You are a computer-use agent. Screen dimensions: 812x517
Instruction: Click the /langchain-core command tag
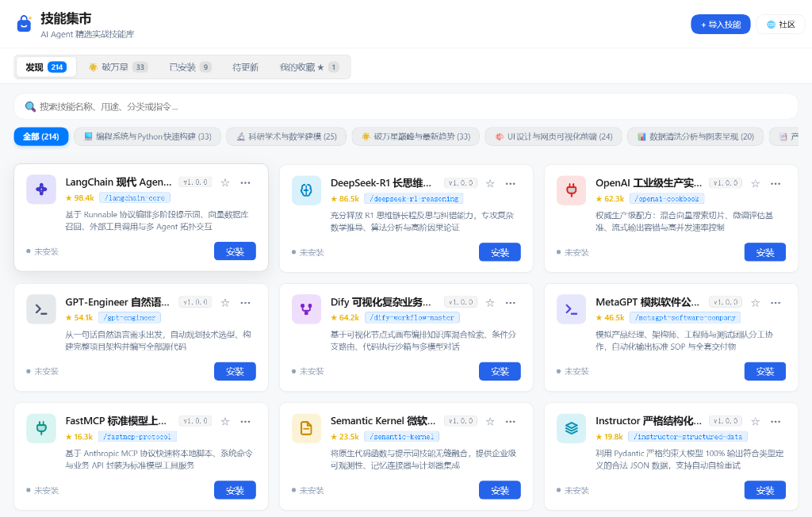135,198
